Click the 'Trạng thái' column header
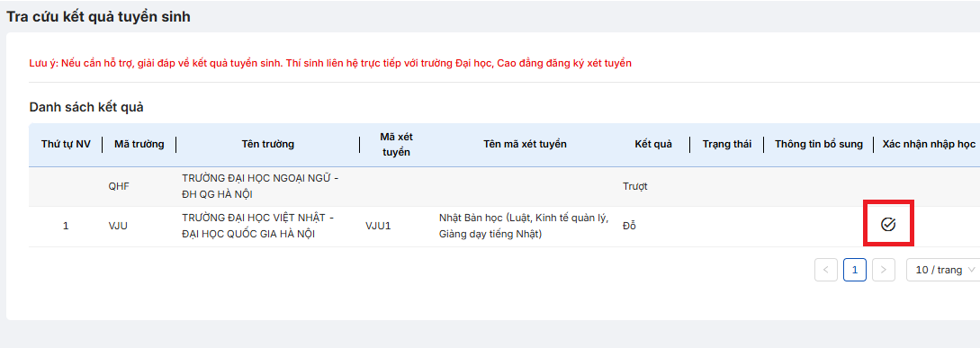 pyautogui.click(x=727, y=144)
